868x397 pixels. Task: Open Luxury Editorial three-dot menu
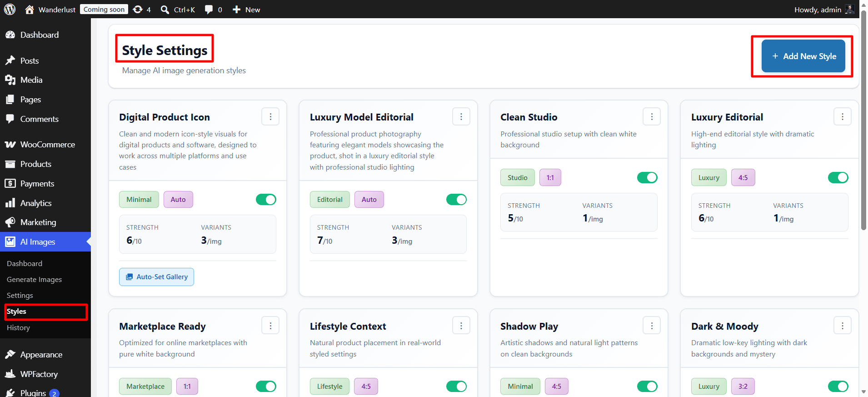[x=843, y=117]
